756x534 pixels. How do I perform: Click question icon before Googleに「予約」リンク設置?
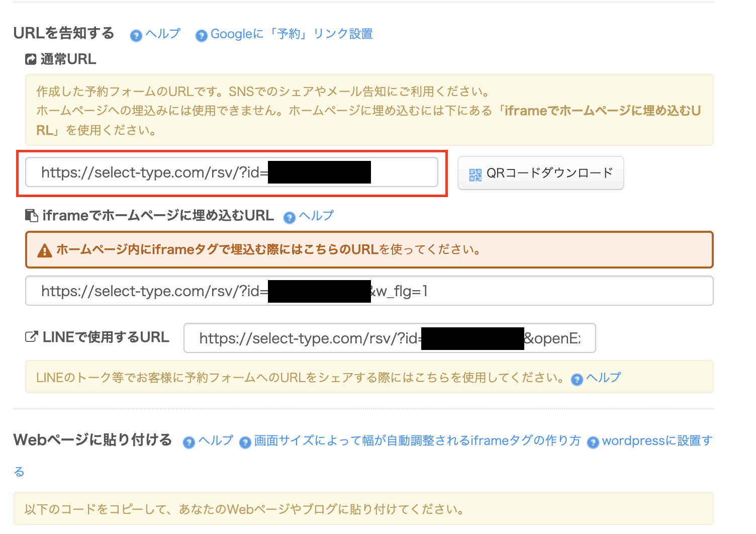click(201, 36)
